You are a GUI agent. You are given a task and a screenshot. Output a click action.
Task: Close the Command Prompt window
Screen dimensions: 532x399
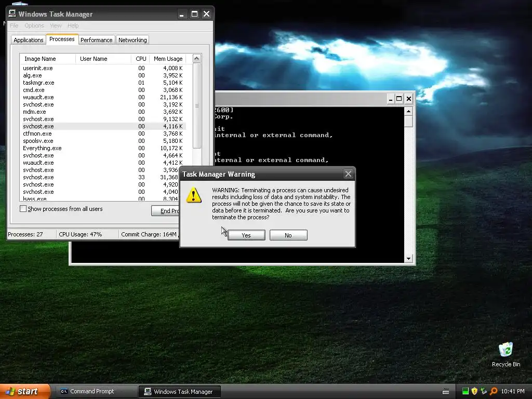(409, 99)
